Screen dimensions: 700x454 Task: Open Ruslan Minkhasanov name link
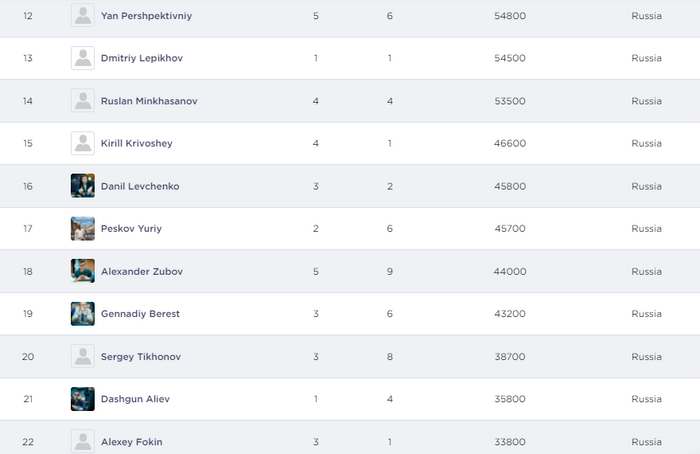click(149, 101)
